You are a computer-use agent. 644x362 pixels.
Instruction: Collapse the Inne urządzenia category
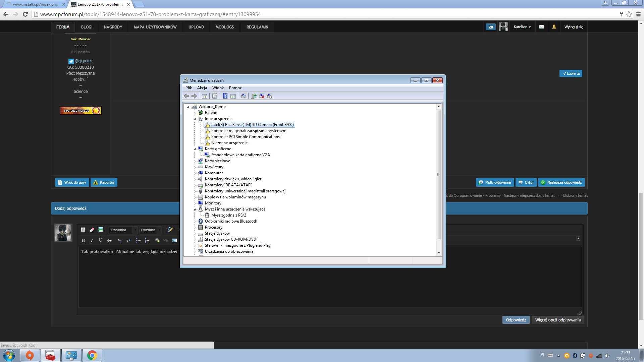point(195,119)
